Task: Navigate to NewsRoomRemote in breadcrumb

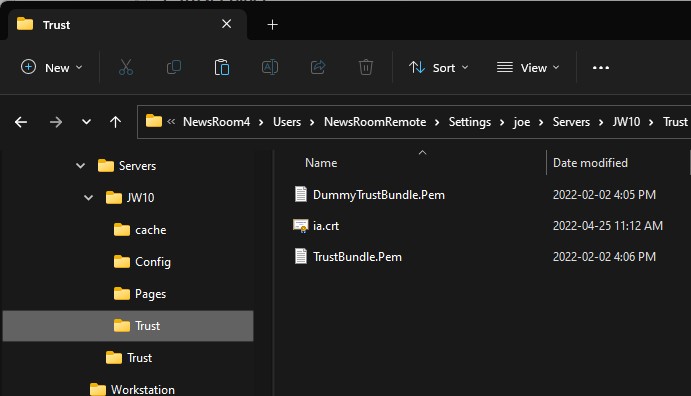Action: tap(375, 122)
